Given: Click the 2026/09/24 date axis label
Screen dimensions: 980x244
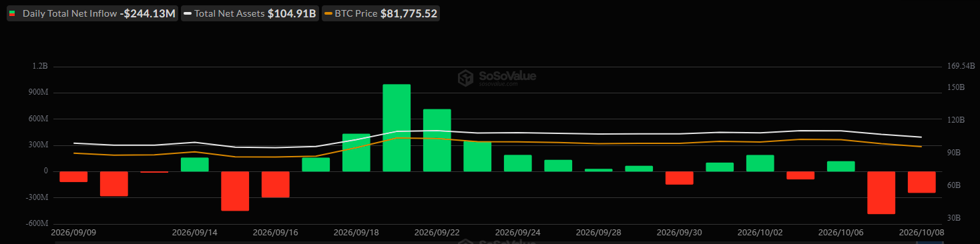Looking at the screenshot, I should click(x=518, y=233).
